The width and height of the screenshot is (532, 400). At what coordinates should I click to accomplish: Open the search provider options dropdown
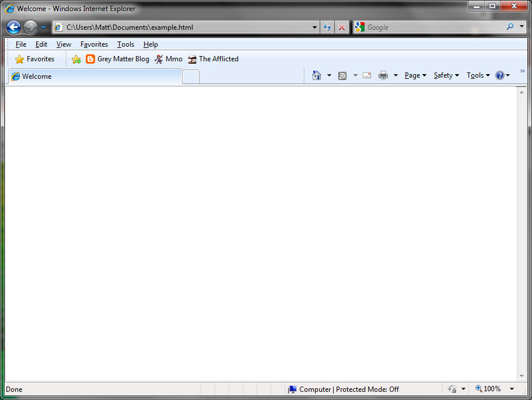(x=521, y=26)
